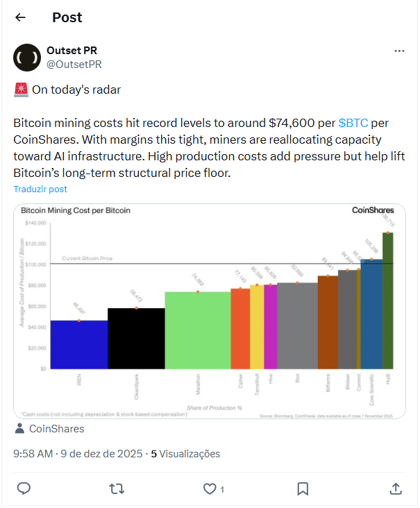Open the $BTC cashtag link
The height and width of the screenshot is (508, 420).
(x=353, y=124)
